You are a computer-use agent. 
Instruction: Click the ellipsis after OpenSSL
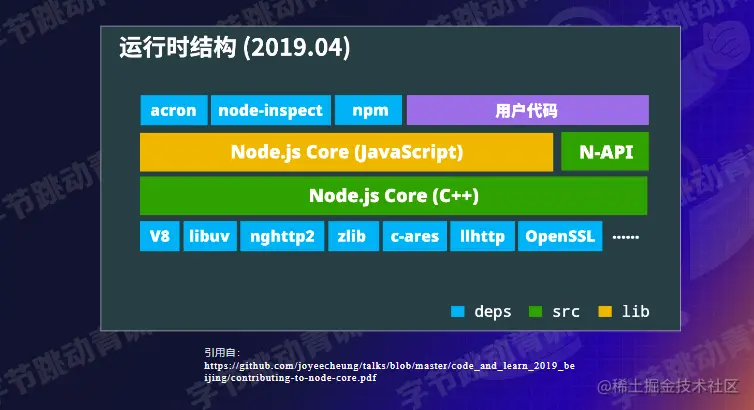pyautogui.click(x=626, y=237)
